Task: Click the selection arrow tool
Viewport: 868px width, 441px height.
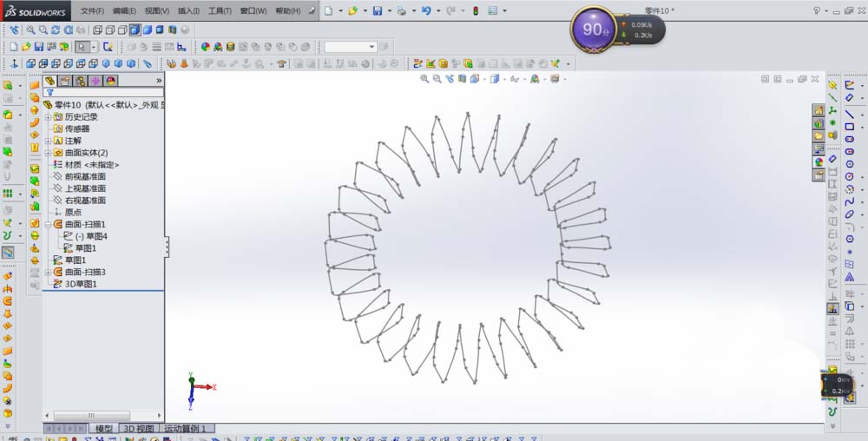Action: click(82, 47)
